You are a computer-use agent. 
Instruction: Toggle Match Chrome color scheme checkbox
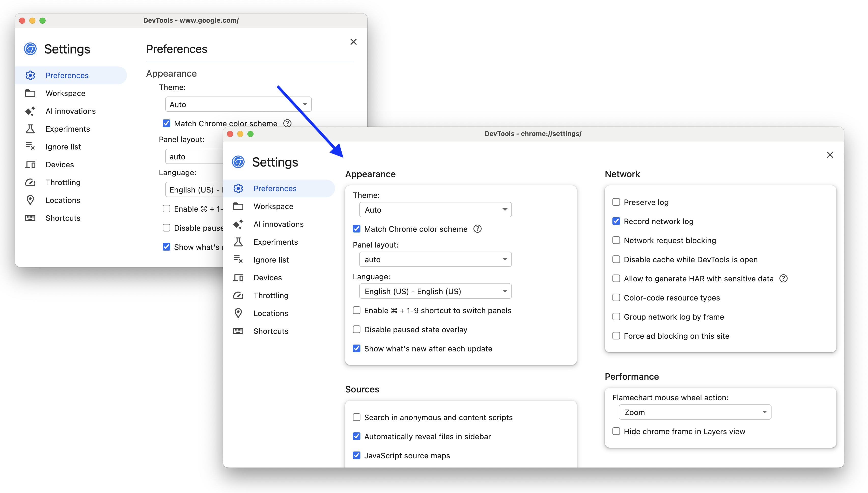[355, 228]
